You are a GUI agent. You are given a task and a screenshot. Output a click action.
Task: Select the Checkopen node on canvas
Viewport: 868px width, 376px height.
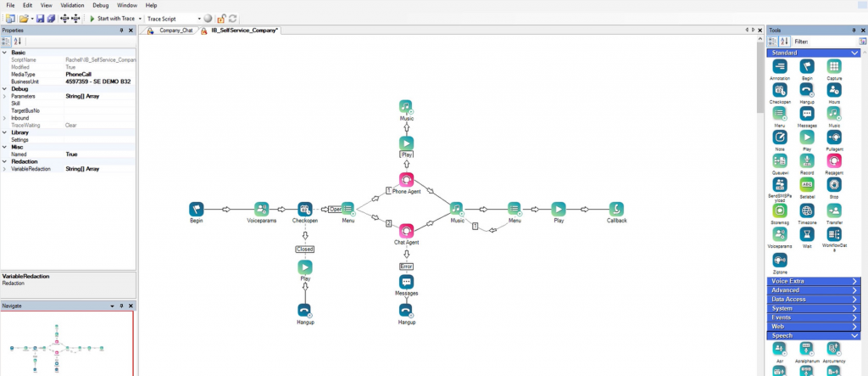pyautogui.click(x=305, y=209)
